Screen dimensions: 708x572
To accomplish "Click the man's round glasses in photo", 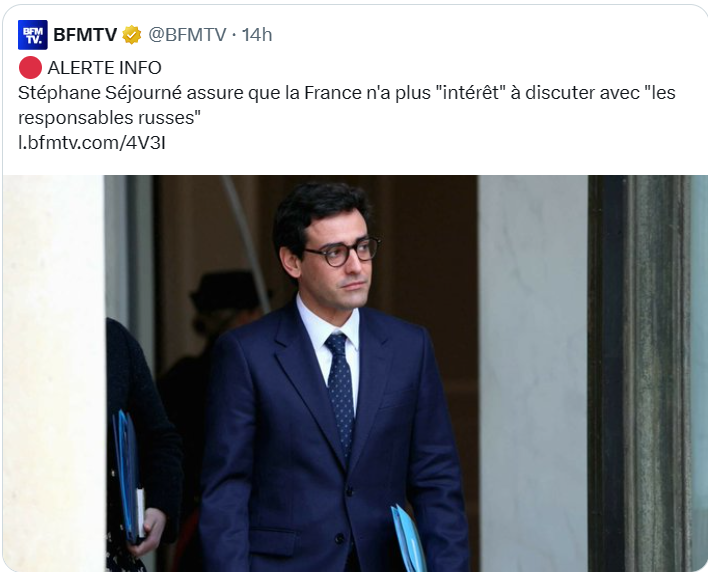I will [x=342, y=252].
